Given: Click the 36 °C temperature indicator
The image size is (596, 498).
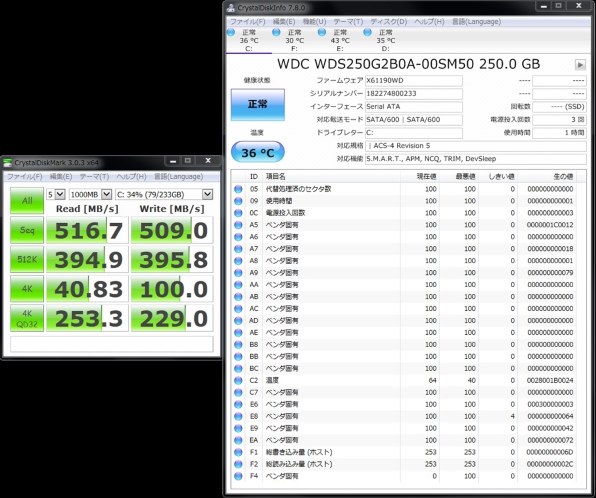Looking at the screenshot, I should pyautogui.click(x=258, y=152).
